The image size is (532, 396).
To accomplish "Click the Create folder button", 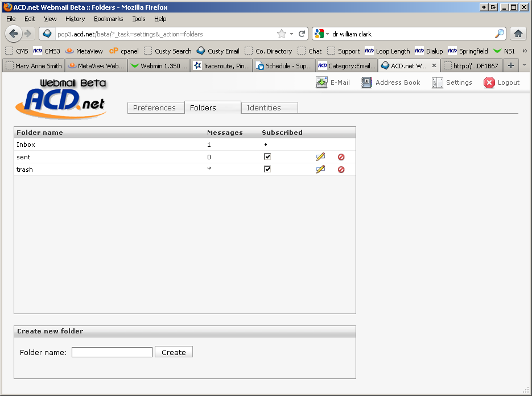I will 174,352.
